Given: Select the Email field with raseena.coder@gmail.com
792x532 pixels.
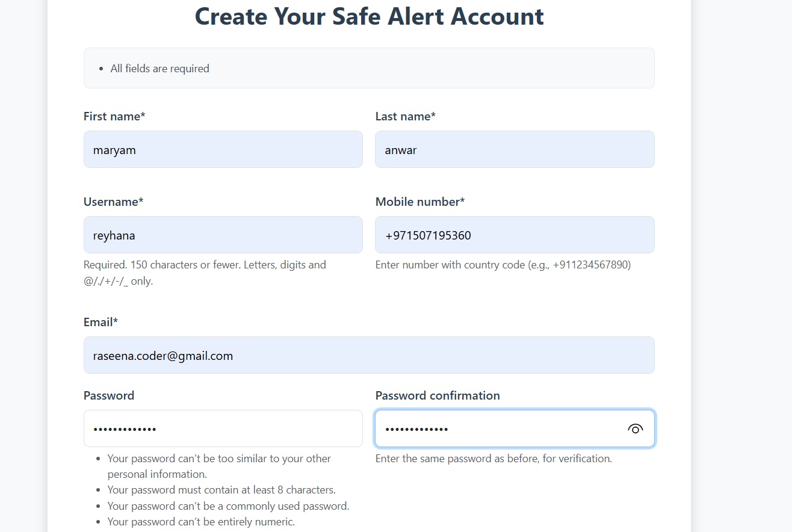Looking at the screenshot, I should (369, 355).
